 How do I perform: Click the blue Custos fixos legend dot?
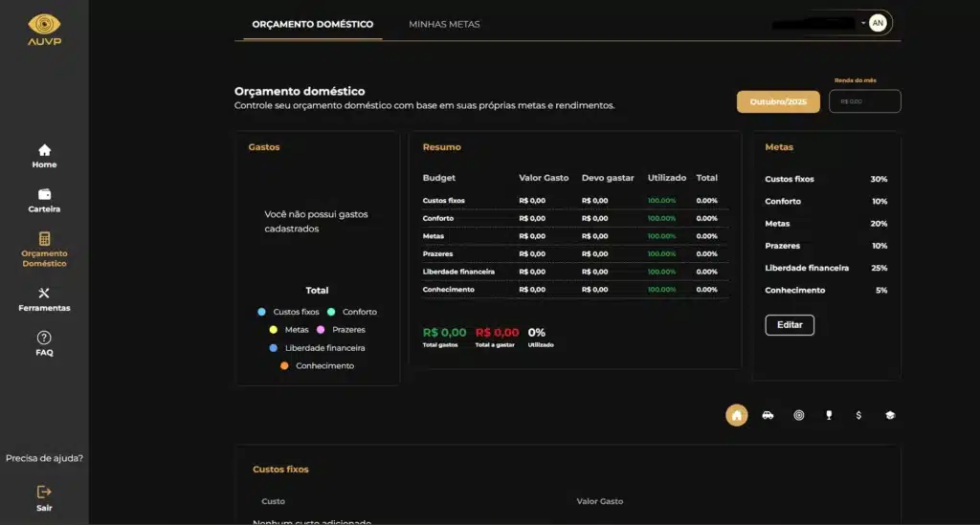[261, 312]
